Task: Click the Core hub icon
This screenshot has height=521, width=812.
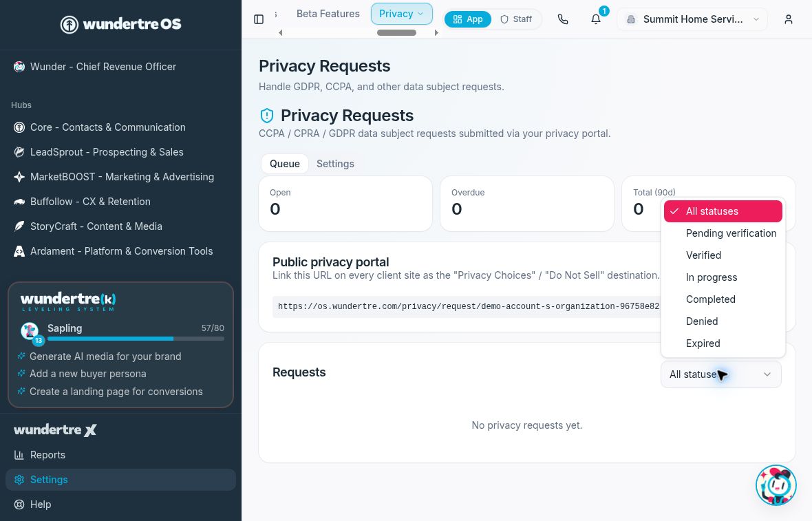Action: pyautogui.click(x=19, y=127)
